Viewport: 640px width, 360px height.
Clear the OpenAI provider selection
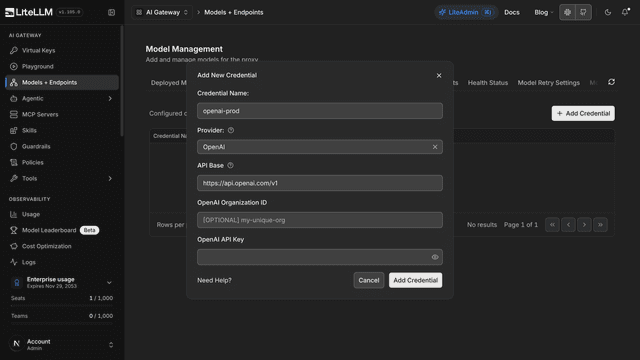(x=435, y=147)
